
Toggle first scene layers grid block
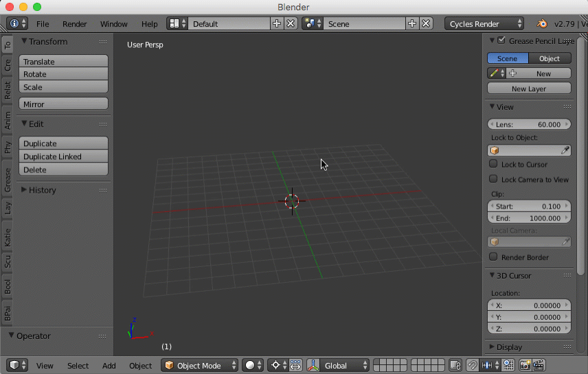(x=390, y=365)
